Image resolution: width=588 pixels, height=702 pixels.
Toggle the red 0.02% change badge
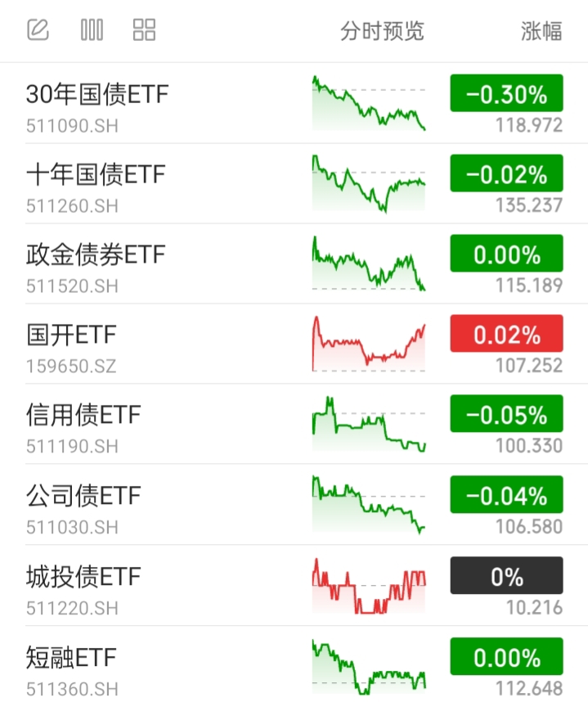pos(506,334)
